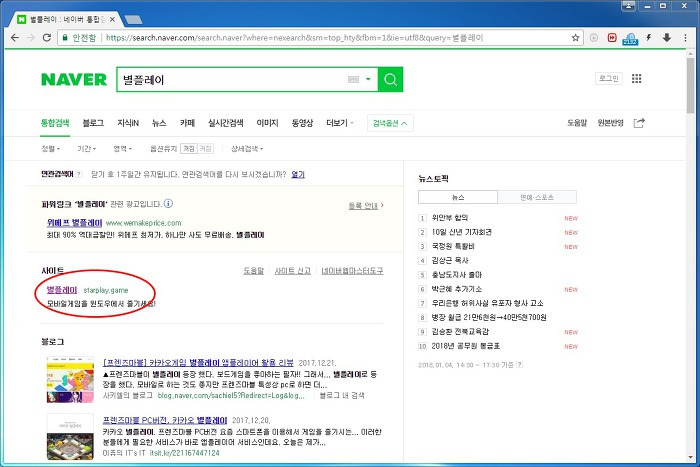This screenshot has width=700, height=467.
Task: Select the 연예·스포츠 tab in 뉴스토픽
Action: [537, 197]
